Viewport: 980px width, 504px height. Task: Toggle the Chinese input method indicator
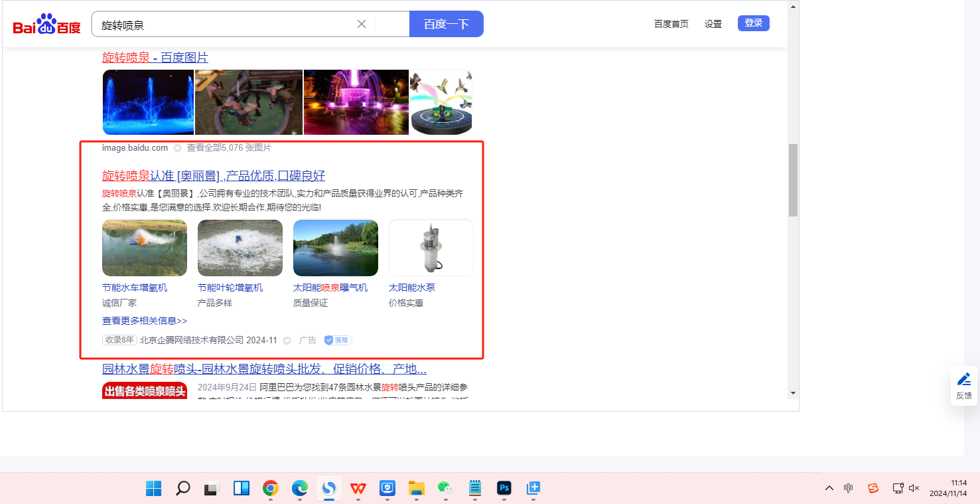(849, 488)
